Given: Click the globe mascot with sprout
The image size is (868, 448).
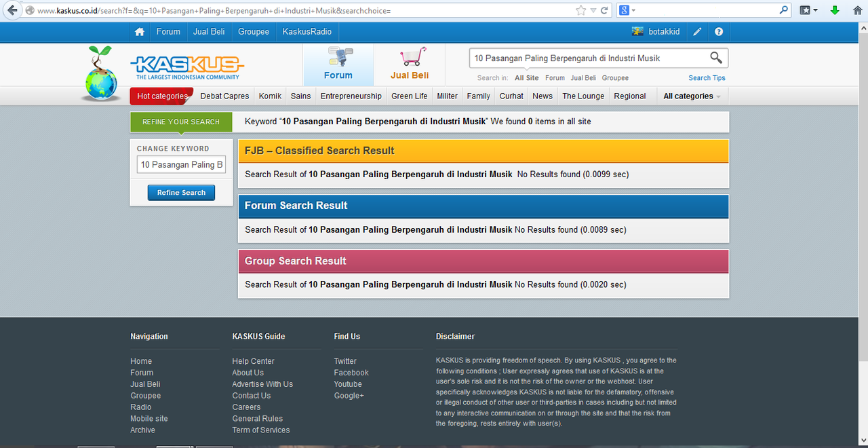Looking at the screenshot, I should click(x=102, y=75).
